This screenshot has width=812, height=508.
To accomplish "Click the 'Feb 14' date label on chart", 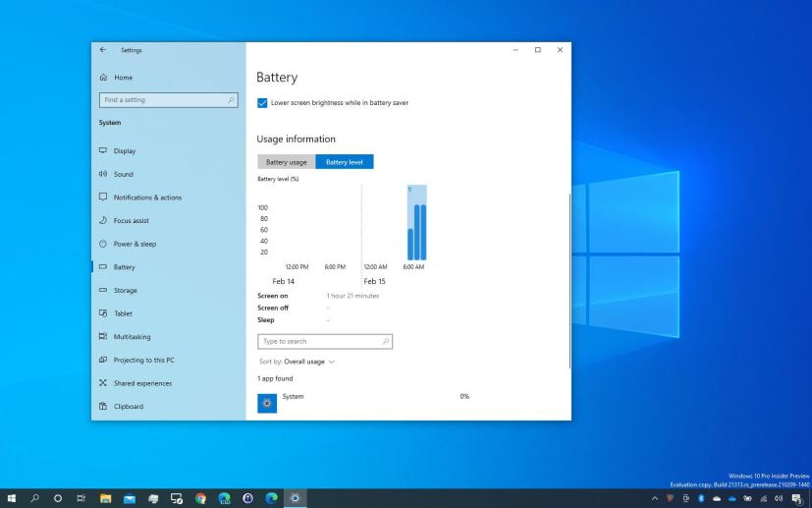I will click(284, 281).
